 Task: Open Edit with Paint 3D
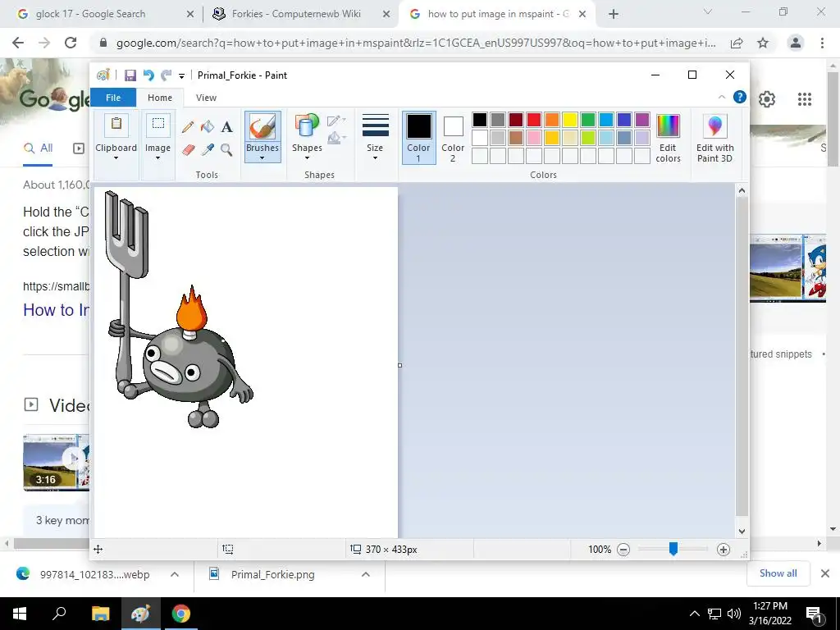point(714,138)
